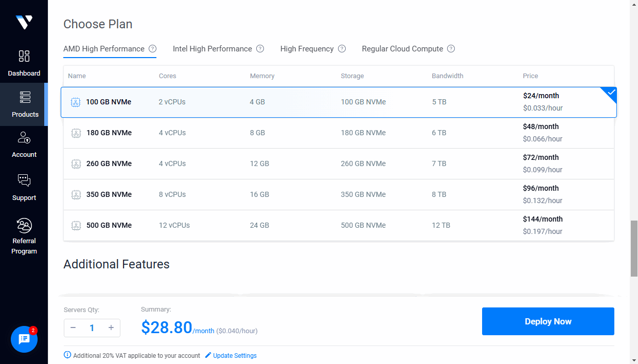638x364 pixels.
Task: Click the Deploy Now button
Action: click(x=547, y=321)
